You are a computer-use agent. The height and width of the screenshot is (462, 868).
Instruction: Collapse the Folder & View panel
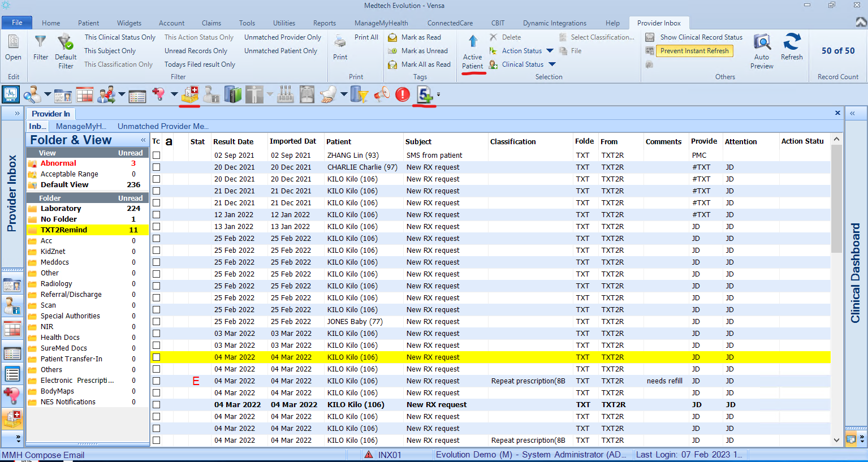[143, 140]
